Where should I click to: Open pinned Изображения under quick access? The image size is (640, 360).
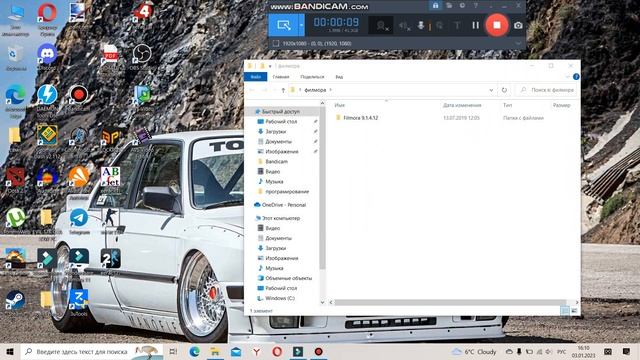click(282, 151)
